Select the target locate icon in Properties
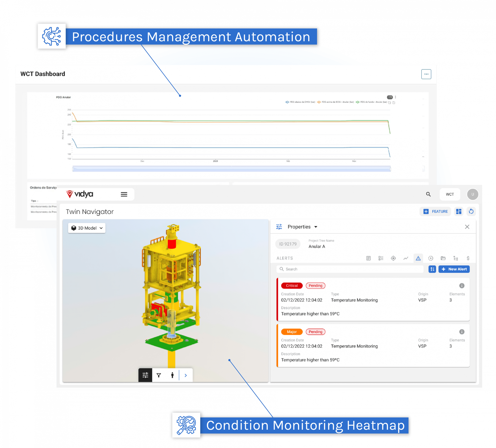The height and width of the screenshot is (448, 496). (393, 258)
